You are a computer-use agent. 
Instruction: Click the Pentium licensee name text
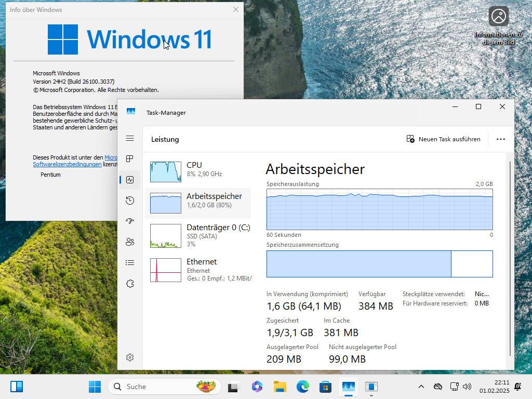50,175
